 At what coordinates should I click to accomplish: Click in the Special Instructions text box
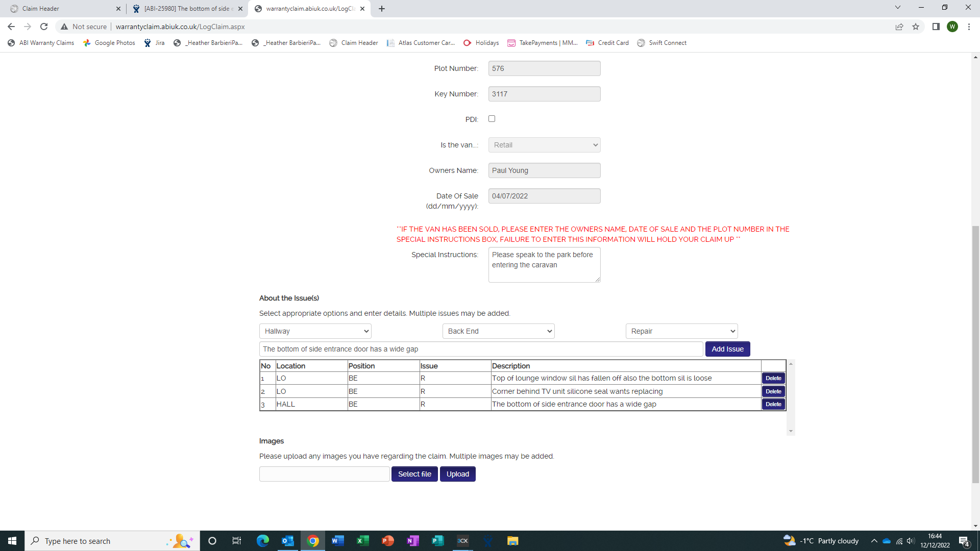pyautogui.click(x=544, y=265)
